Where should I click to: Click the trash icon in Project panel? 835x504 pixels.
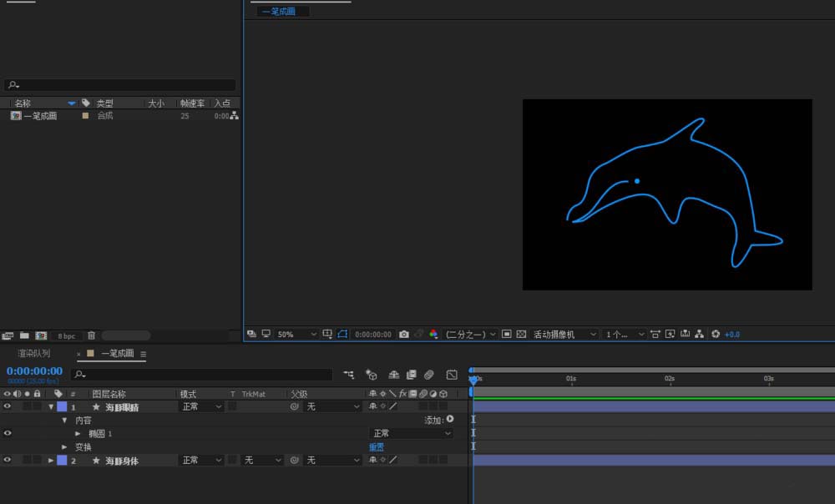tap(92, 335)
